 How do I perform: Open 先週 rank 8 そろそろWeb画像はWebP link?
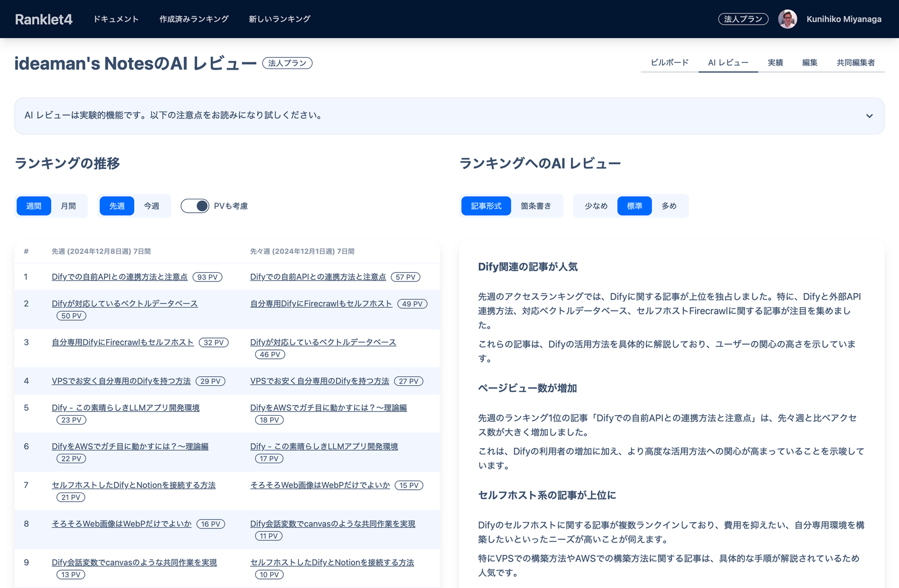tap(122, 524)
